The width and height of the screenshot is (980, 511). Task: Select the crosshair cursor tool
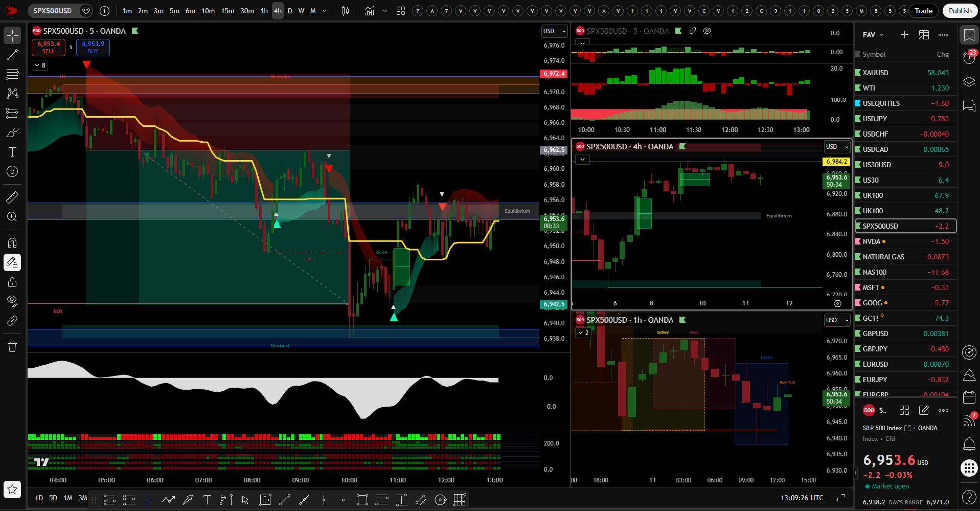(x=12, y=35)
